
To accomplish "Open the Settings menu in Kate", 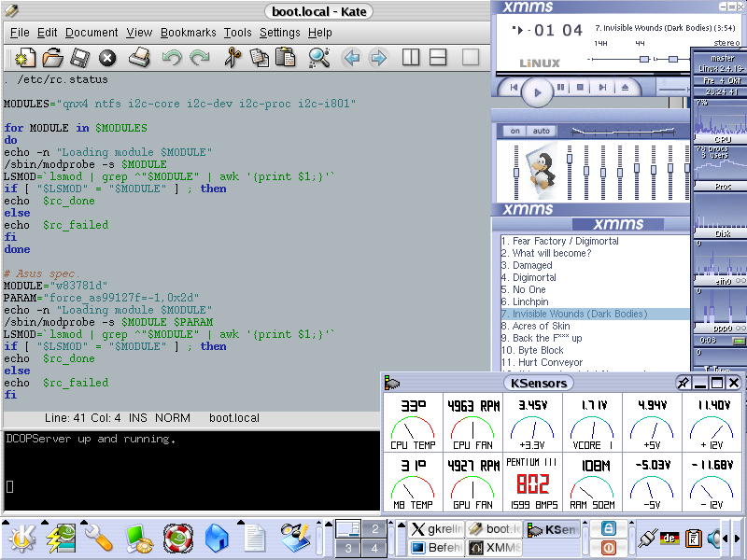I will tap(279, 33).
